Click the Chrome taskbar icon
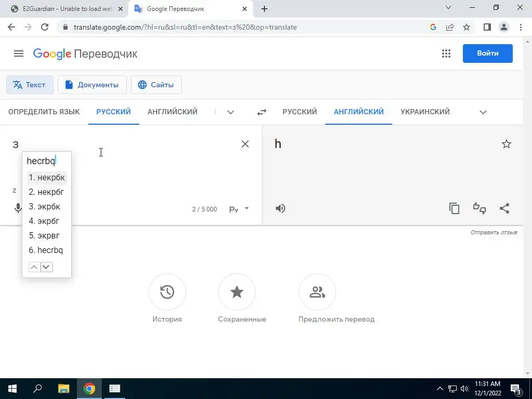The image size is (532, 399). point(89,389)
